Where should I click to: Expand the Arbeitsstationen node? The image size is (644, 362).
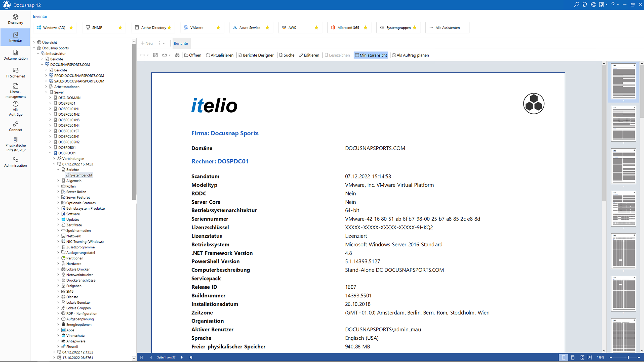46,86
